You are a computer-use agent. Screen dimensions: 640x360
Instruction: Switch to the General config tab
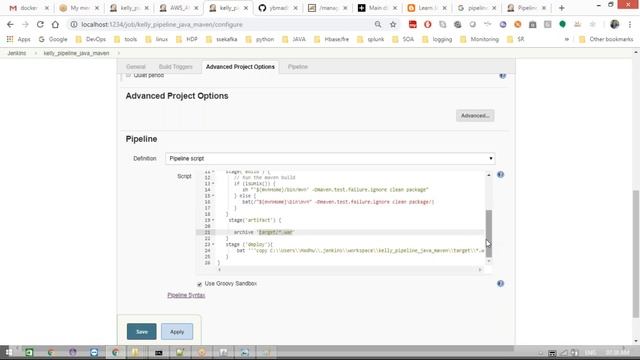(x=136, y=67)
